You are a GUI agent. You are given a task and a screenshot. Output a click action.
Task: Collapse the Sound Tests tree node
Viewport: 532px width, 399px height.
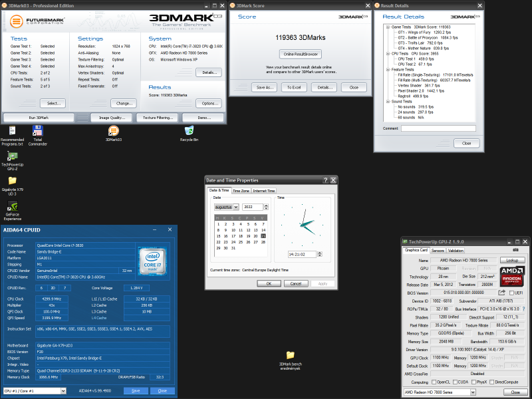tap(388, 102)
